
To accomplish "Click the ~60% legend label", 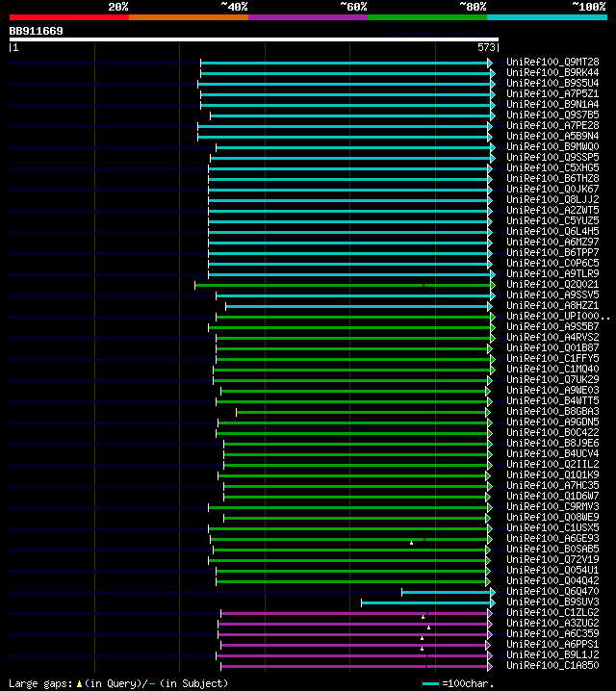I will pos(353,7).
